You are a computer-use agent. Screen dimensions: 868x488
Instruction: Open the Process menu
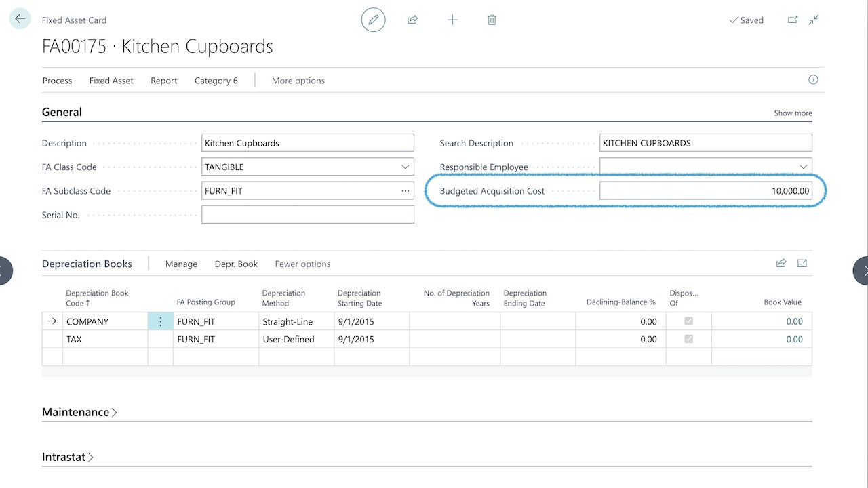[57, 81]
